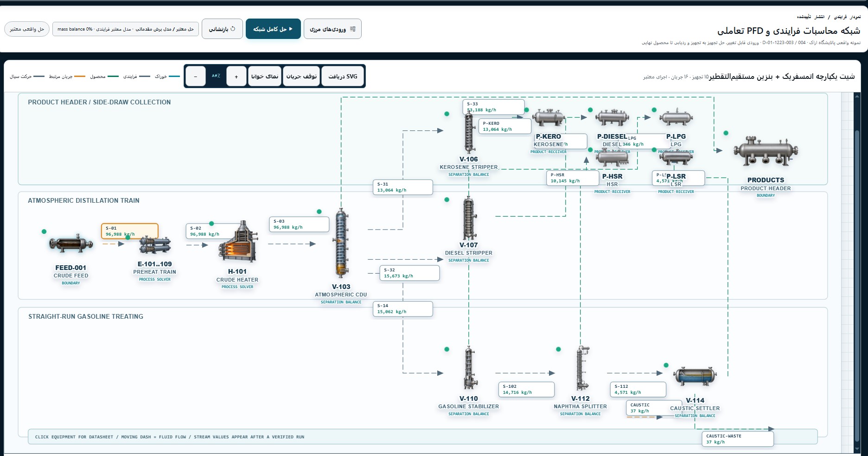The width and height of the screenshot is (868, 456).
Task: Click the S-33 stream label box
Action: pyautogui.click(x=494, y=107)
